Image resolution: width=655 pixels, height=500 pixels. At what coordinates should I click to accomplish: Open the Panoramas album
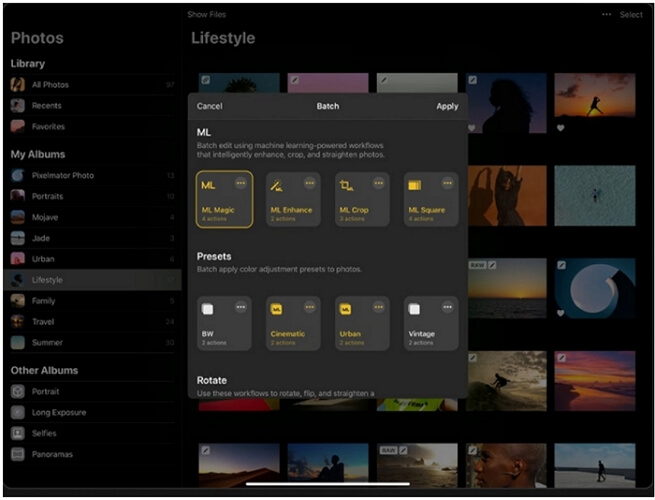tap(92, 454)
